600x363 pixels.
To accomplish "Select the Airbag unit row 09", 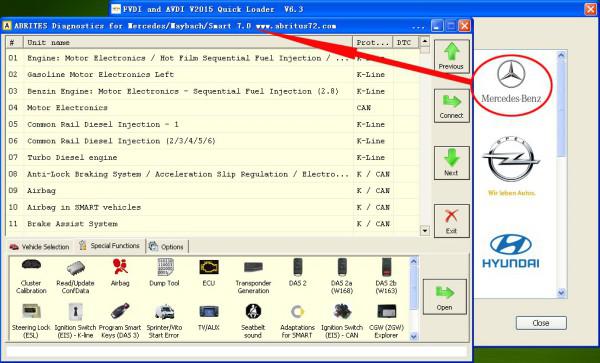I will pyautogui.click(x=213, y=190).
